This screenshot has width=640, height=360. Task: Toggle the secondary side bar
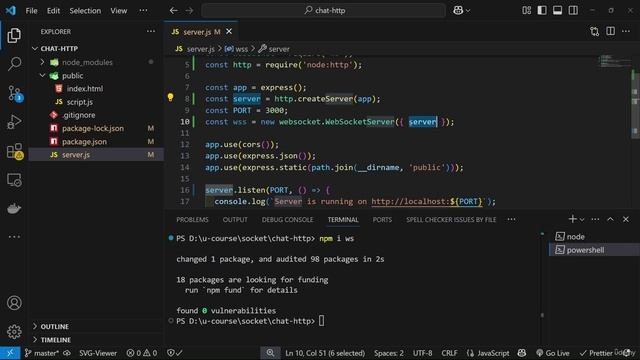(x=573, y=11)
